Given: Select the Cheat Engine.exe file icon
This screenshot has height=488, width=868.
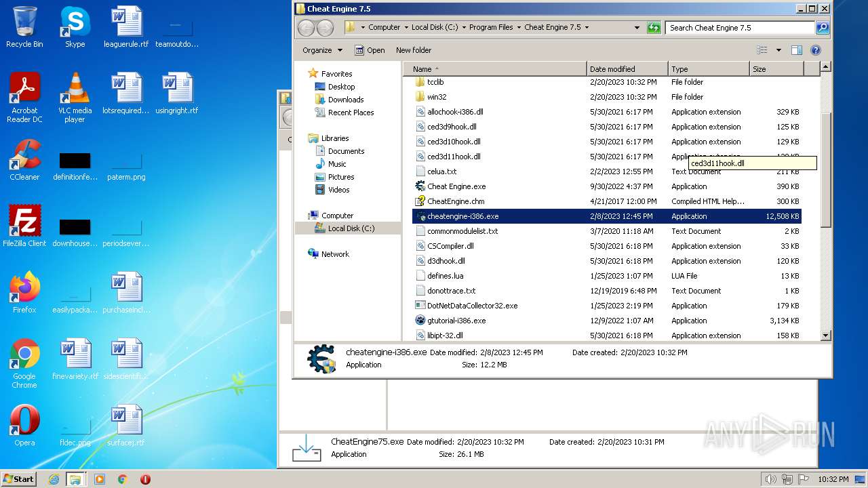Looking at the screenshot, I should pos(420,186).
